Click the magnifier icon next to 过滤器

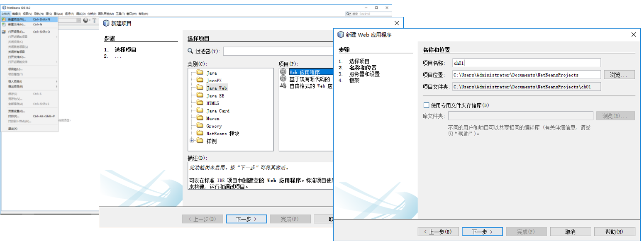click(190, 51)
